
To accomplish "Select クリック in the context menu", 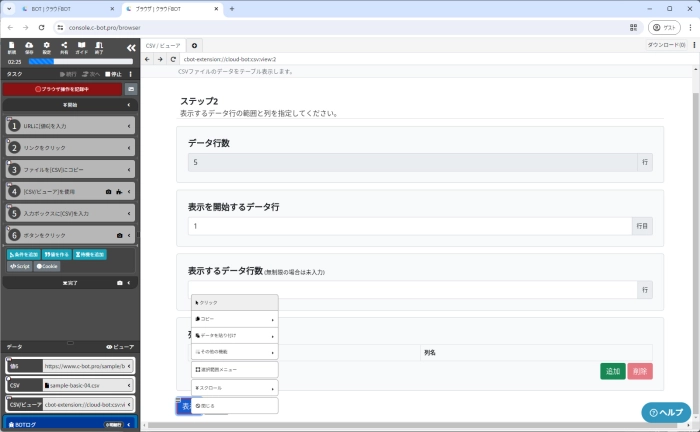I will tap(234, 302).
